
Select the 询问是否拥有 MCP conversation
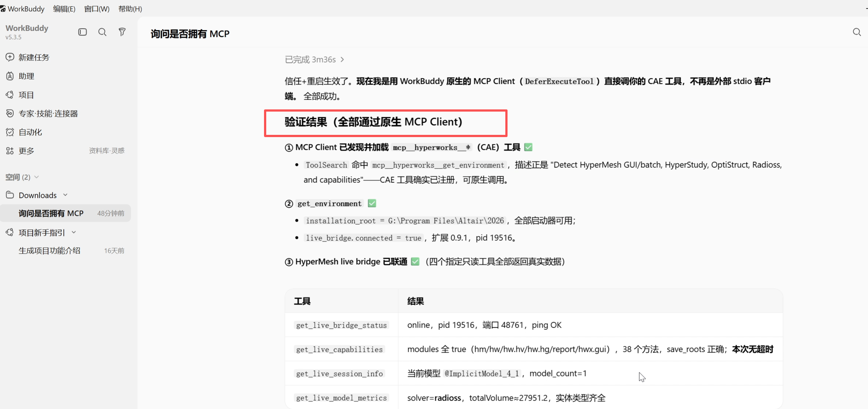pyautogui.click(x=65, y=213)
